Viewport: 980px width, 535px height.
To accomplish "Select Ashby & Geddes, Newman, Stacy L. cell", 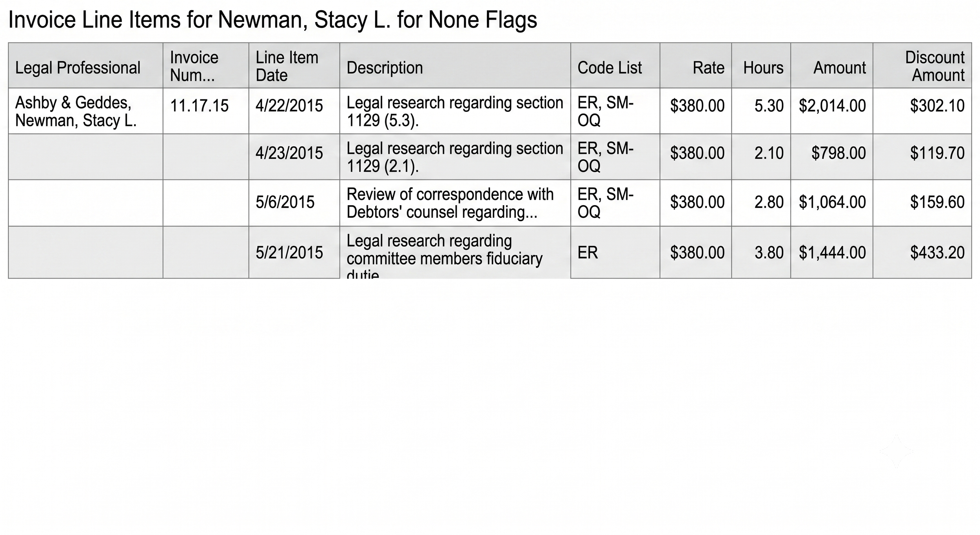I will (85, 111).
